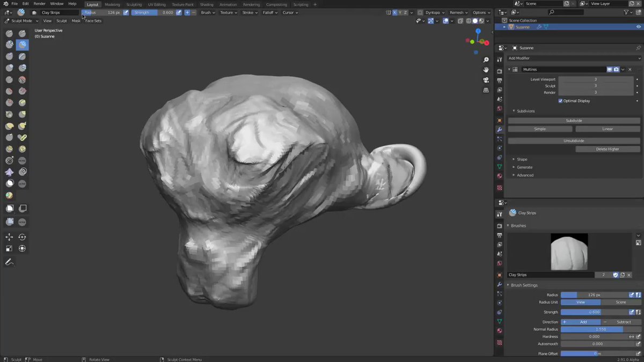Open the Cursor dropdown in header
The image size is (644, 362).
click(290, 12)
